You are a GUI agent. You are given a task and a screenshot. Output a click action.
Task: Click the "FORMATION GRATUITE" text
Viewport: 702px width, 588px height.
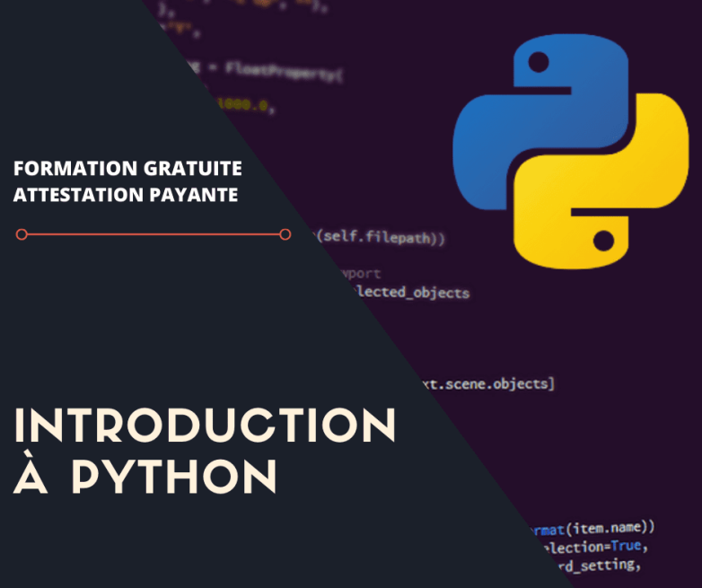click(127, 169)
